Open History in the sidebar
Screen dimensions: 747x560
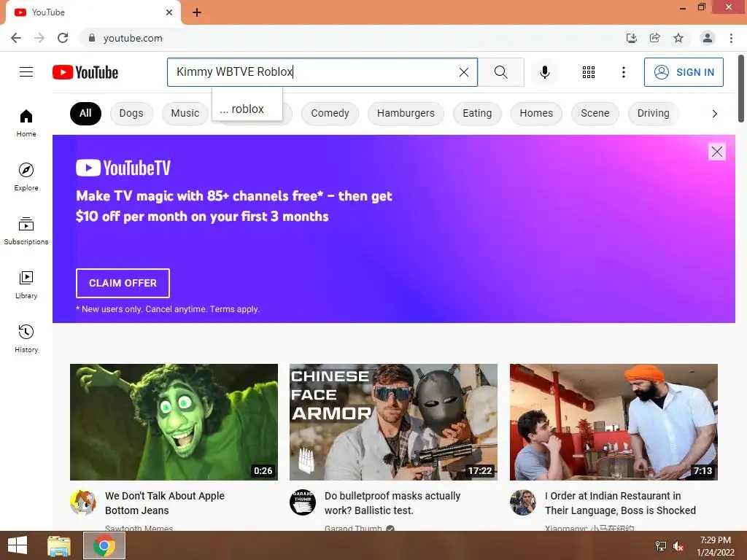[26, 338]
